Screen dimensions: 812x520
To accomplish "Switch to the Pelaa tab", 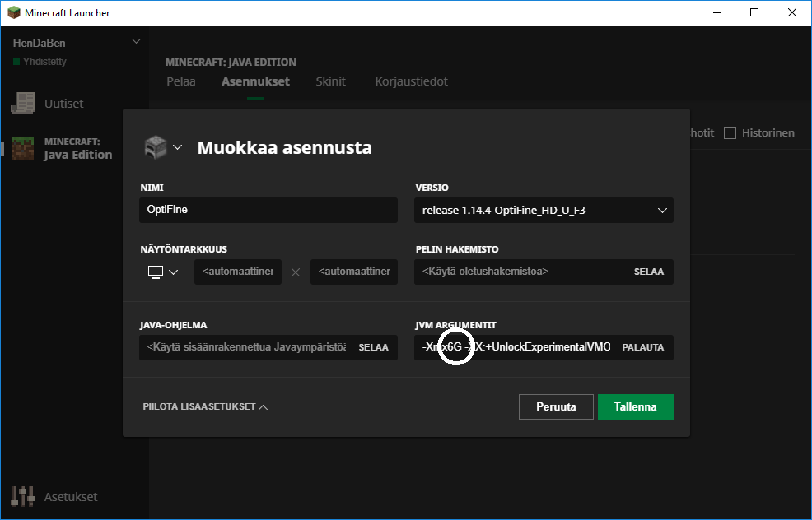I will tap(181, 81).
